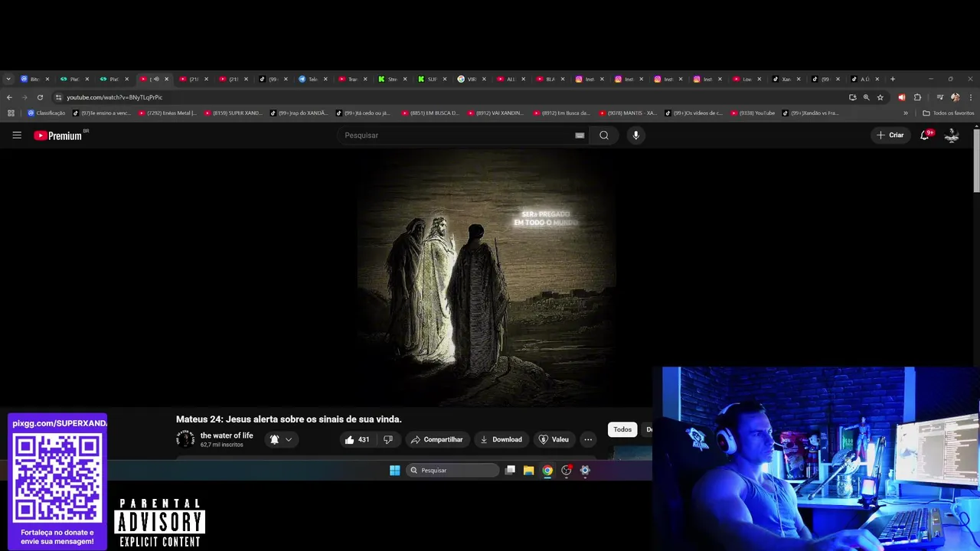The image size is (980, 551).
Task: Open Todos os favoritos folder
Action: pos(949,113)
